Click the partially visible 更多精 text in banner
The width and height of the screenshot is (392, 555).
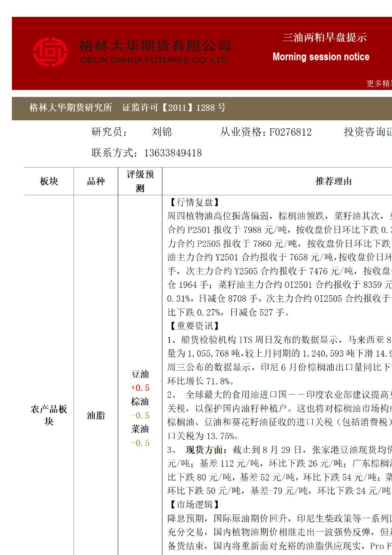(379, 84)
